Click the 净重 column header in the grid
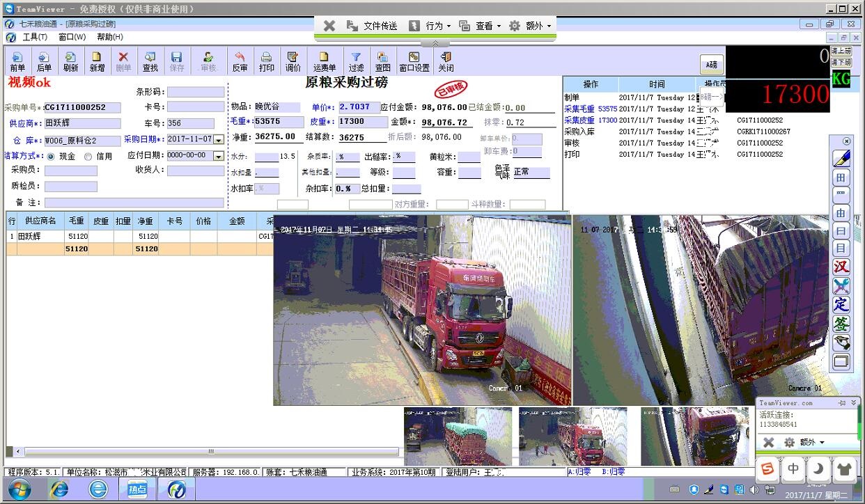Image resolution: width=865 pixels, height=504 pixels. pos(146,221)
